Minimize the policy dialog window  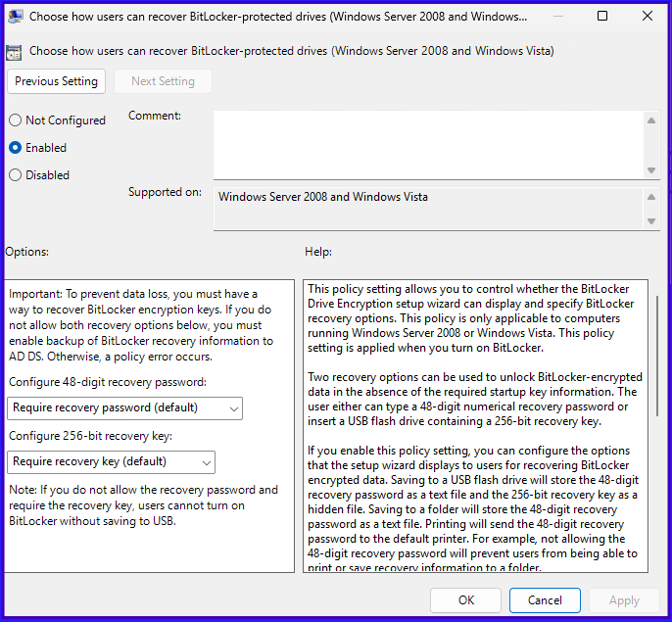(559, 17)
